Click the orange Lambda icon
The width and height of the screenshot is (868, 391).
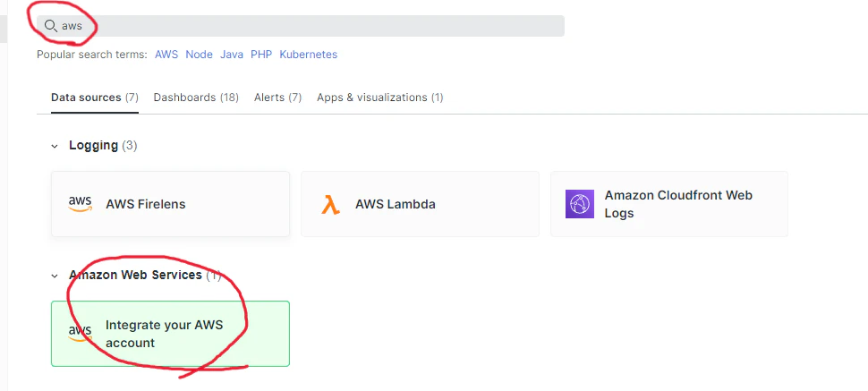330,204
